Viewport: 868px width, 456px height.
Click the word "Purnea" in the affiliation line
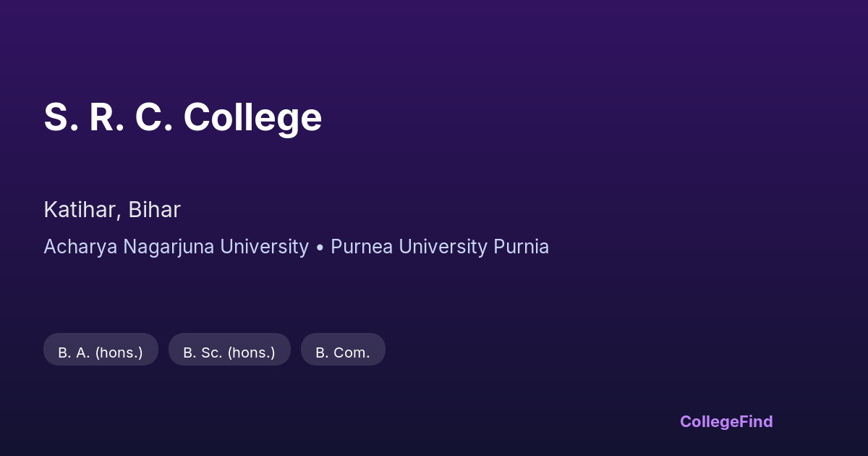click(x=362, y=247)
